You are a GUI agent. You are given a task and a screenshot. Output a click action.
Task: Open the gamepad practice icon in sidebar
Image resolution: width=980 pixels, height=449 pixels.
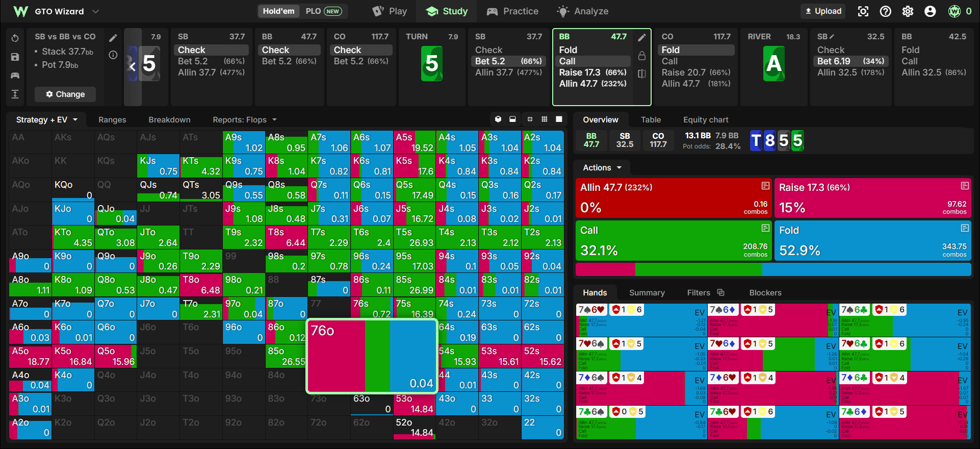click(x=15, y=76)
